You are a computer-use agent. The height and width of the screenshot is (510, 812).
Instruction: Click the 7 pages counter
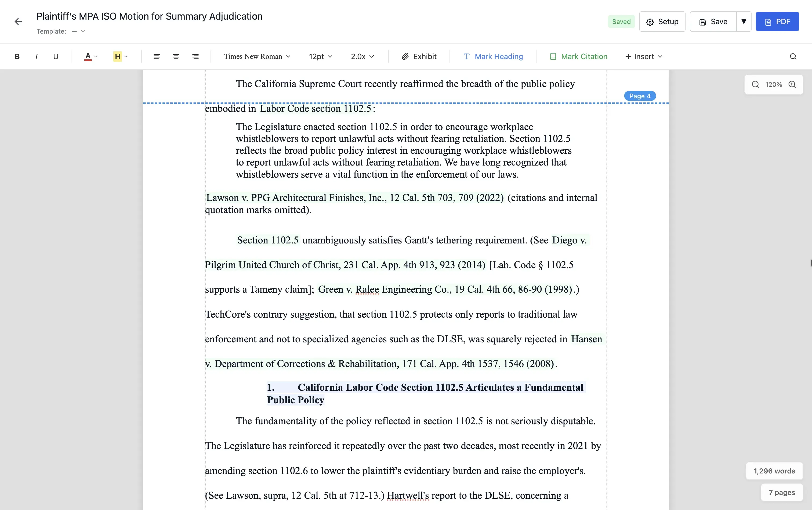point(782,493)
